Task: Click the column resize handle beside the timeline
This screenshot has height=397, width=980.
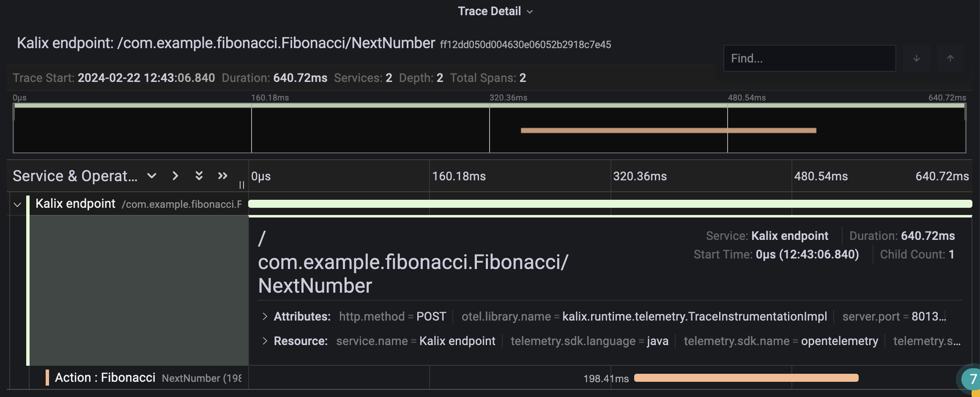Action: coord(242,185)
